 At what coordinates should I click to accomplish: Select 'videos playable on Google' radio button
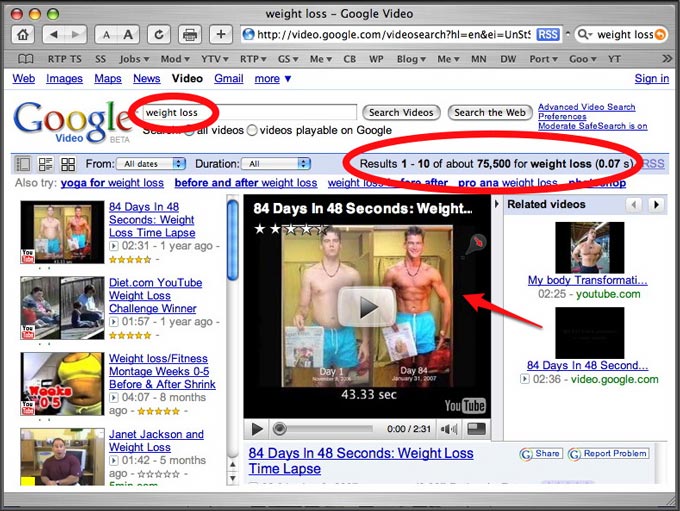[252, 130]
